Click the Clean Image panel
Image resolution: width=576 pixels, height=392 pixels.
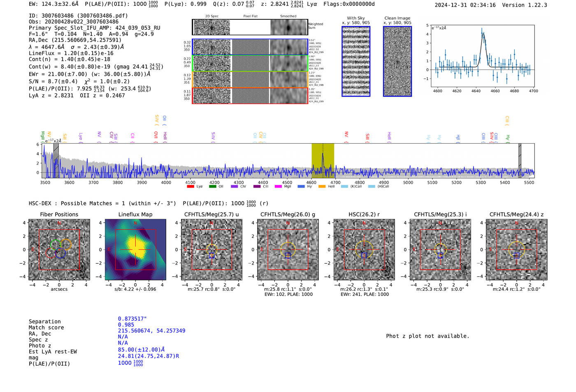[x=397, y=61]
